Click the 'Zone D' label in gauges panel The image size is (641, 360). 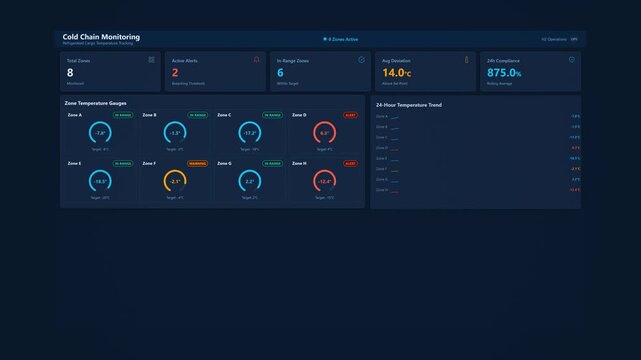point(299,115)
